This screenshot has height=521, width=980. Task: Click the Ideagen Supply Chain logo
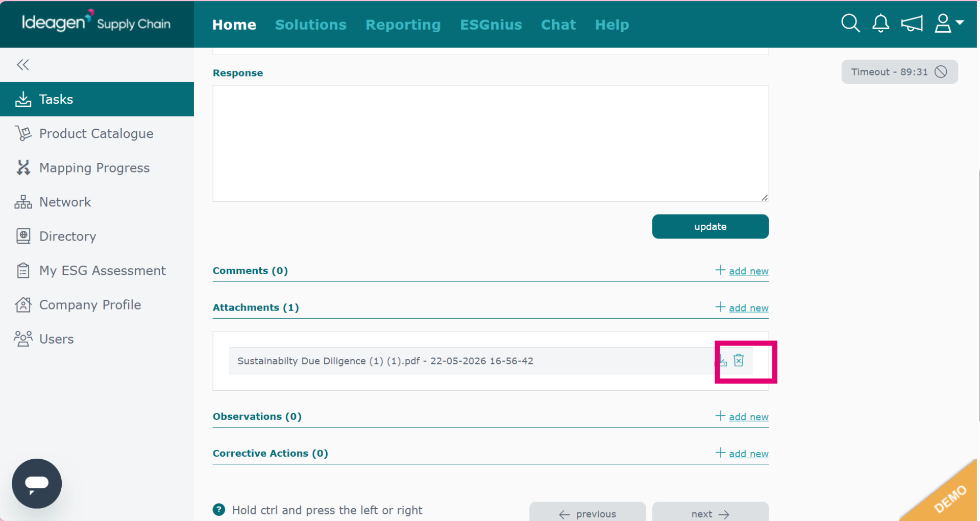(x=96, y=22)
